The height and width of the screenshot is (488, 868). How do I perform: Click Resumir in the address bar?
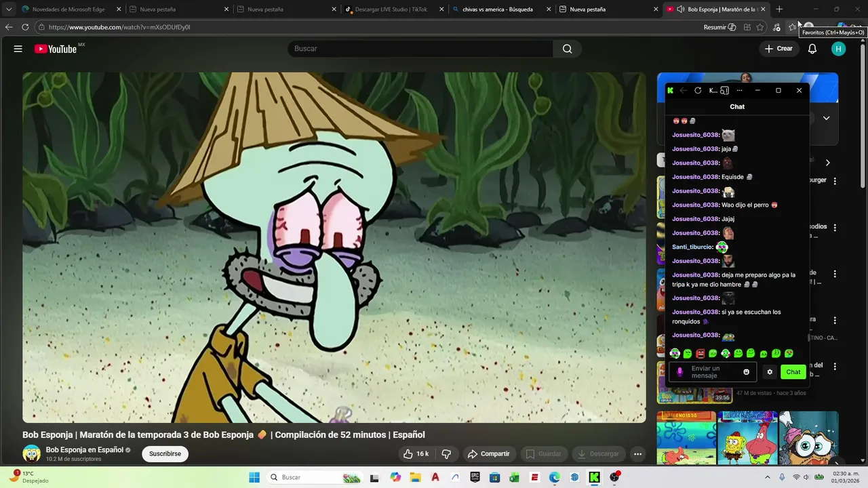pos(720,27)
